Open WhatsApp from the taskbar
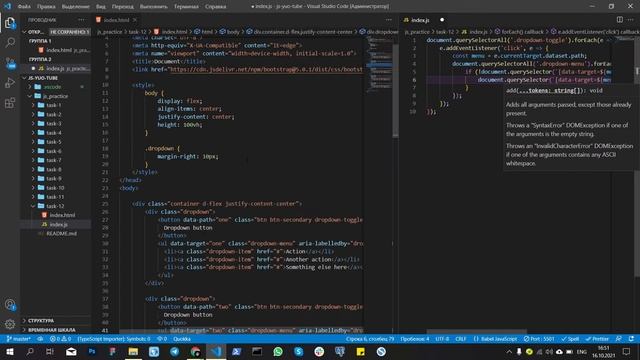The image size is (640, 360). coord(278,351)
